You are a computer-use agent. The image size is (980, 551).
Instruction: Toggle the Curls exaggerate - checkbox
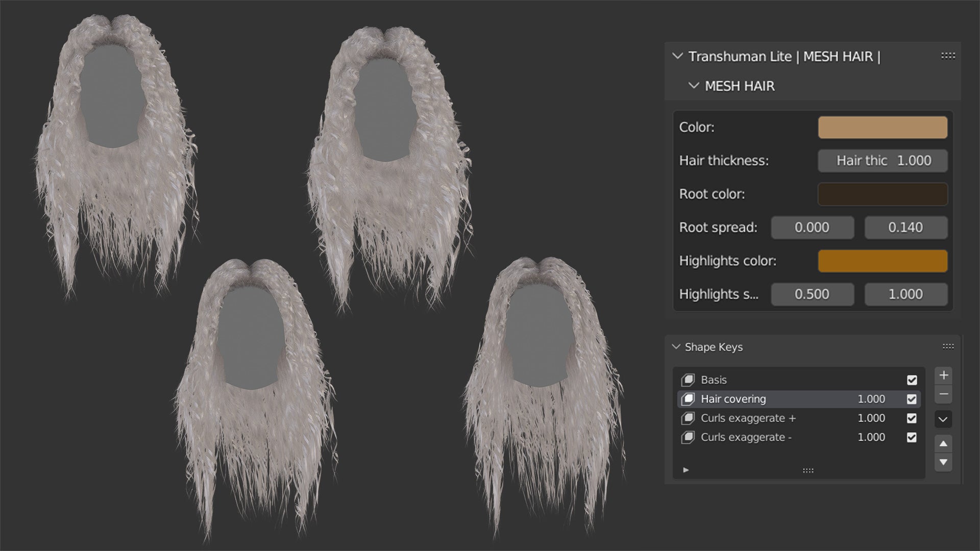tap(912, 437)
